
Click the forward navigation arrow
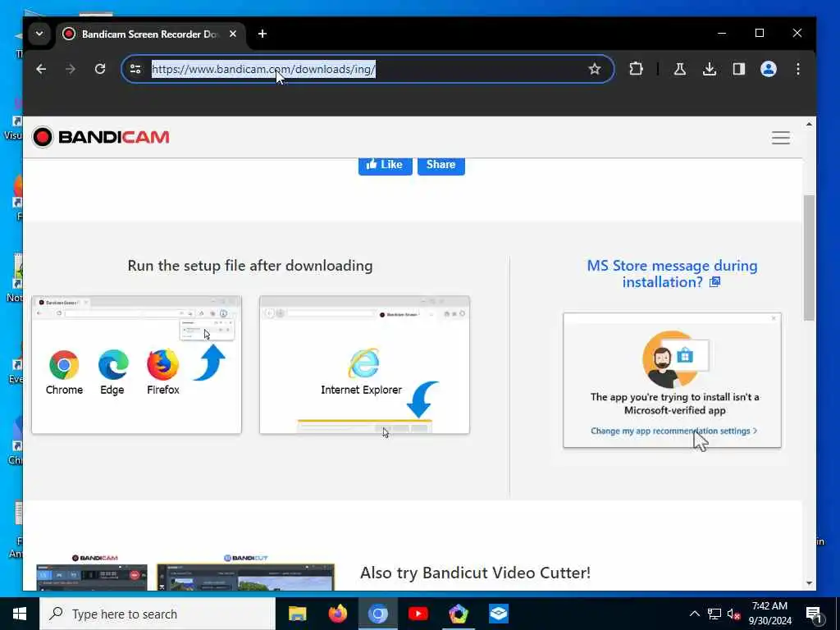pyautogui.click(x=71, y=69)
